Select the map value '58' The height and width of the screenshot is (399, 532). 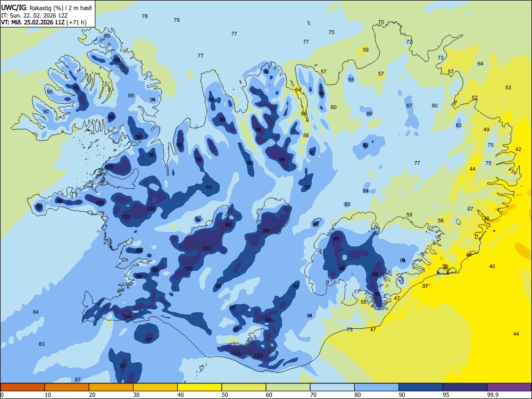coord(440,221)
